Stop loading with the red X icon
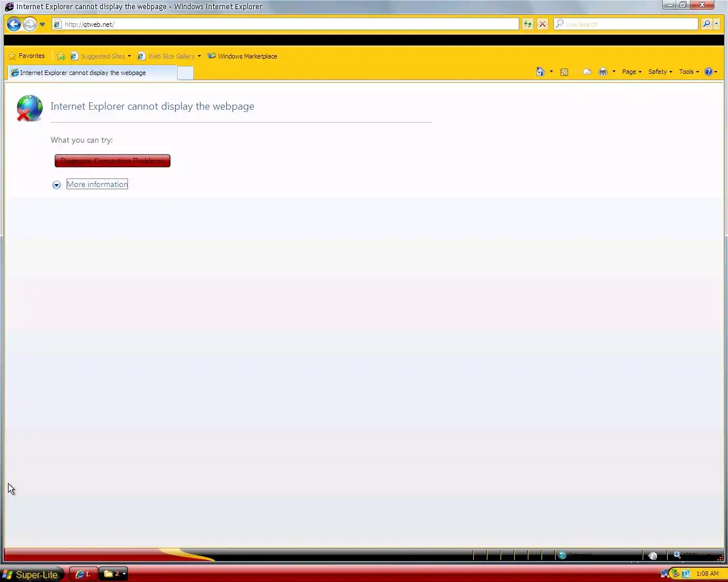Screen dimensions: 728x582 (543, 24)
